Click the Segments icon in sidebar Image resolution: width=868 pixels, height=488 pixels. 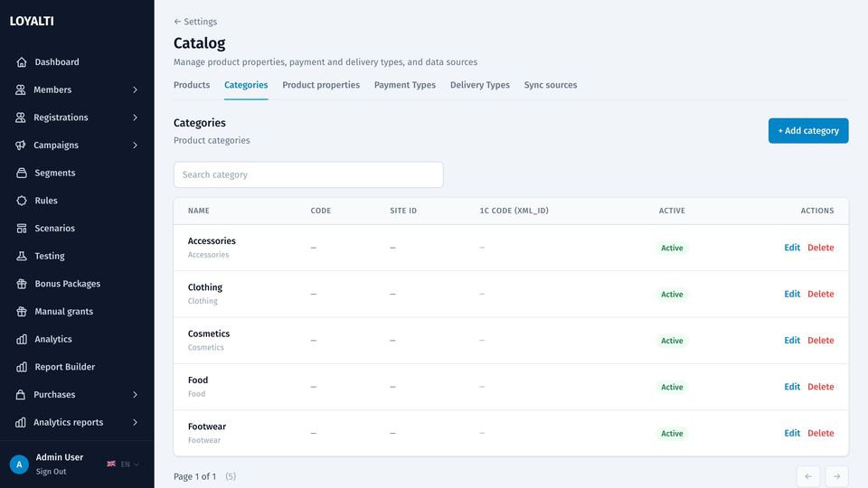coord(22,173)
